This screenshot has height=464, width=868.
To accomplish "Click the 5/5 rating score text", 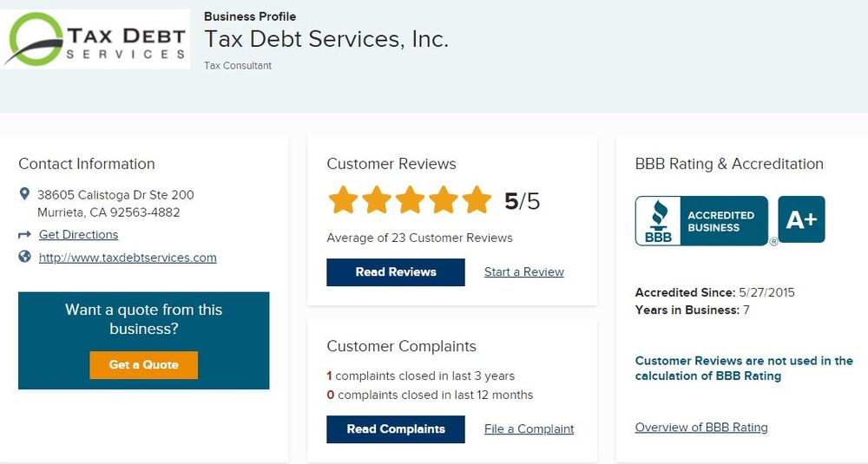I will [x=522, y=201].
